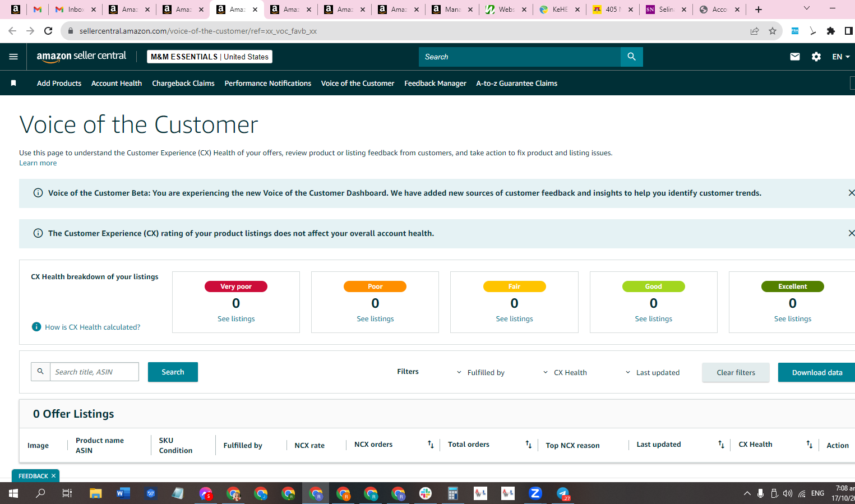The image size is (855, 504).
Task: Open the Seller Central mail messages icon
Action: pyautogui.click(x=794, y=57)
